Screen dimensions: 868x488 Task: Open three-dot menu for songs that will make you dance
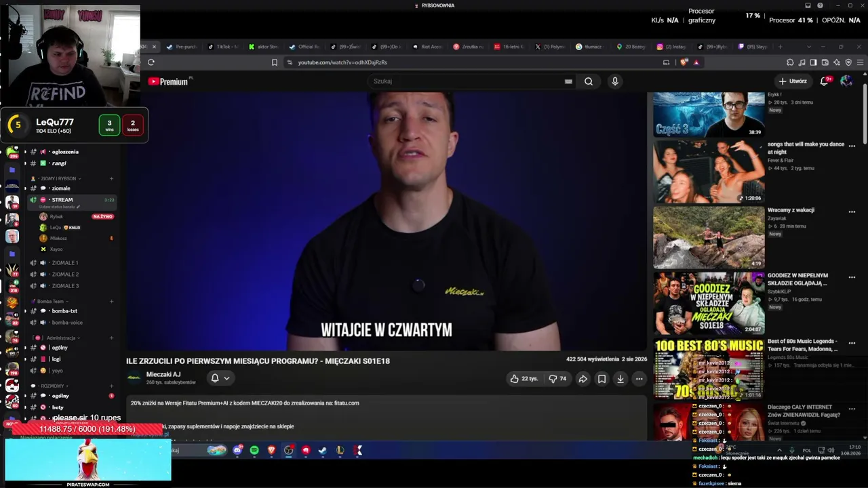[x=852, y=146]
